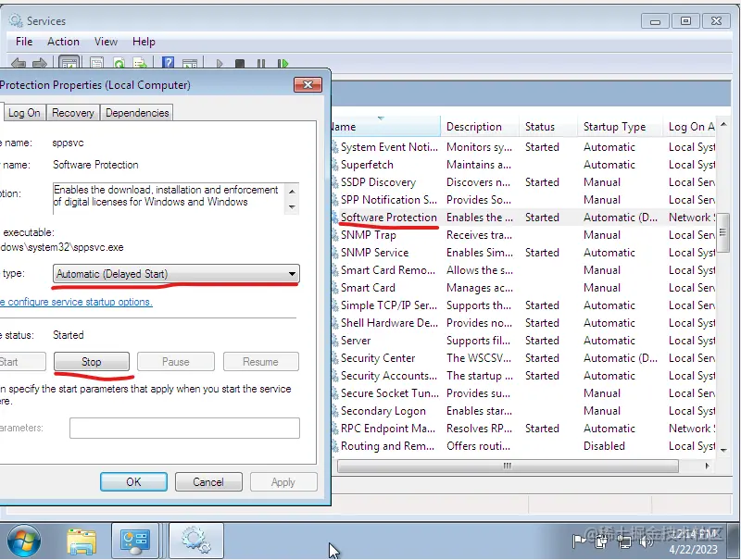Viewport: 741px width, 560px height.
Task: Open the Action menu
Action: (x=63, y=42)
